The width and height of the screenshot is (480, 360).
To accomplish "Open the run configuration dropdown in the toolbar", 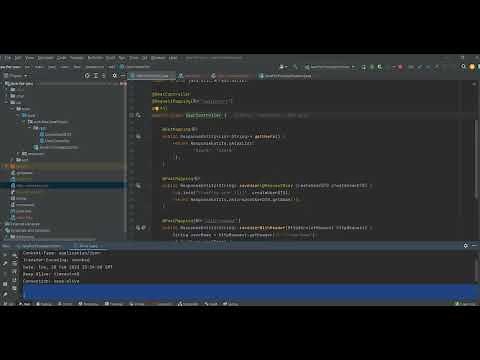I will [330, 67].
